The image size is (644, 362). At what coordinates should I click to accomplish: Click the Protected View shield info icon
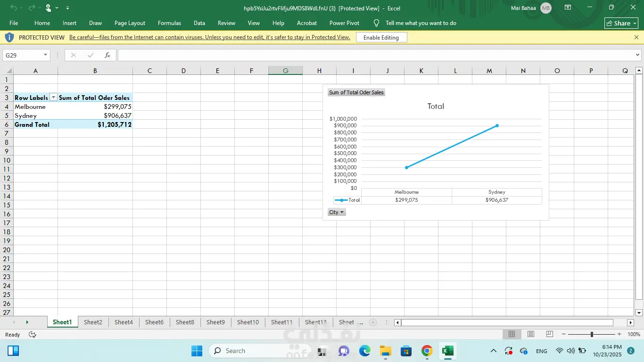9,37
